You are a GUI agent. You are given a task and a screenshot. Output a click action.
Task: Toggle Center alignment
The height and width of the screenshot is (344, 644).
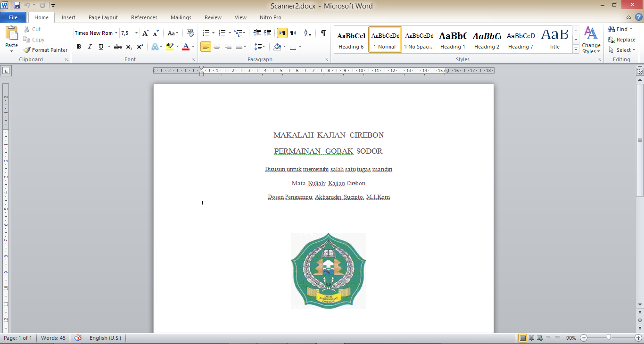(217, 47)
